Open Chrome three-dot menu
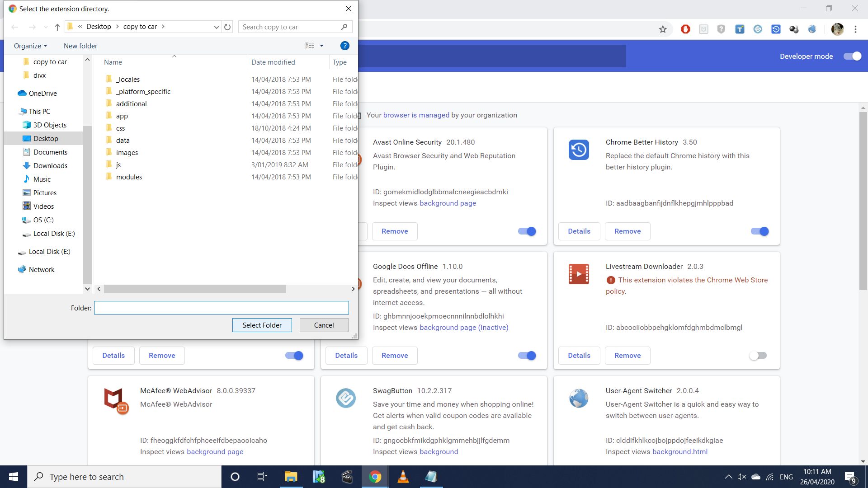Image resolution: width=868 pixels, height=488 pixels. click(855, 29)
